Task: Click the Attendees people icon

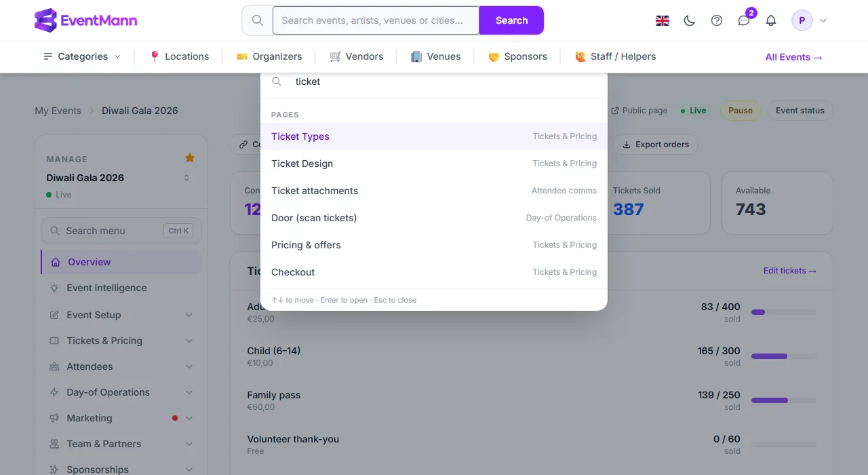Action: pyautogui.click(x=54, y=366)
